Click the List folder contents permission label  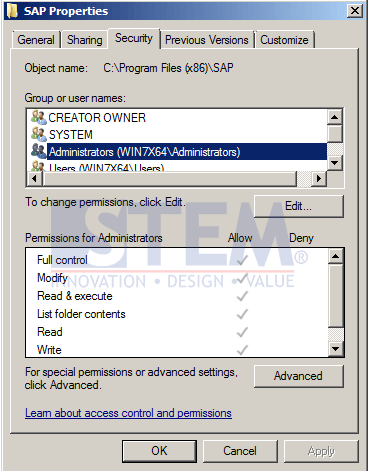coord(81,314)
